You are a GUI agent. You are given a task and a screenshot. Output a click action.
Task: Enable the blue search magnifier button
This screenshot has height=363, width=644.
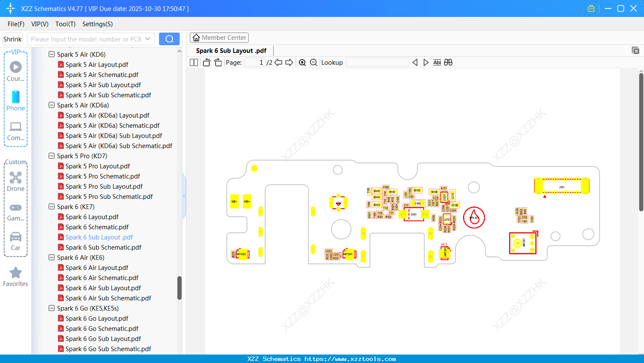[x=169, y=38]
